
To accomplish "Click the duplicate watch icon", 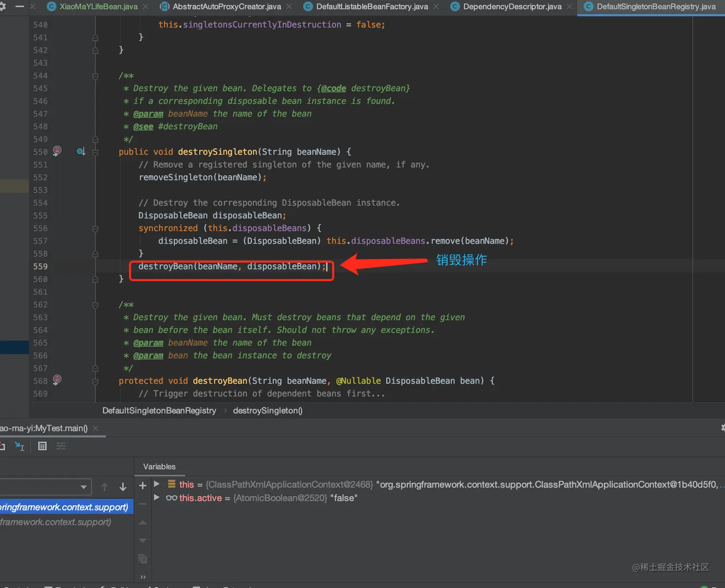I will tap(142, 559).
